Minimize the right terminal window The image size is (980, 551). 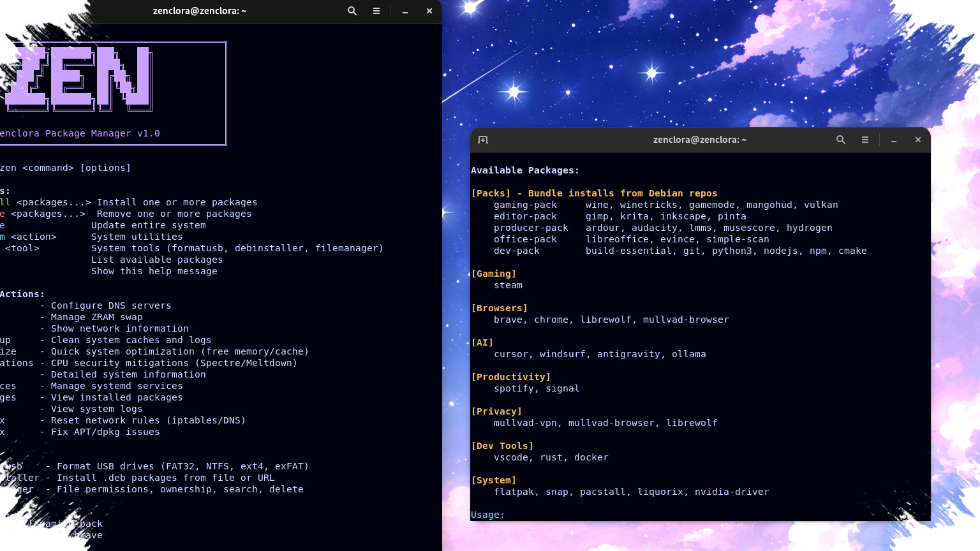[894, 140]
